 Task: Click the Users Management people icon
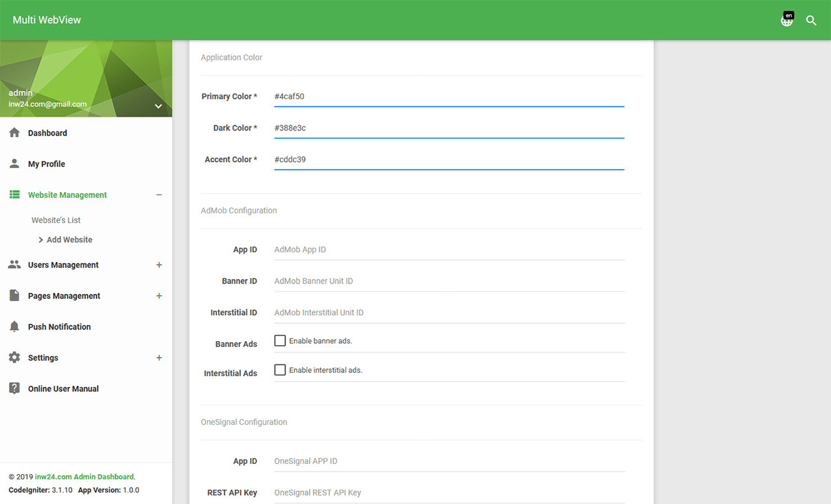tap(14, 265)
